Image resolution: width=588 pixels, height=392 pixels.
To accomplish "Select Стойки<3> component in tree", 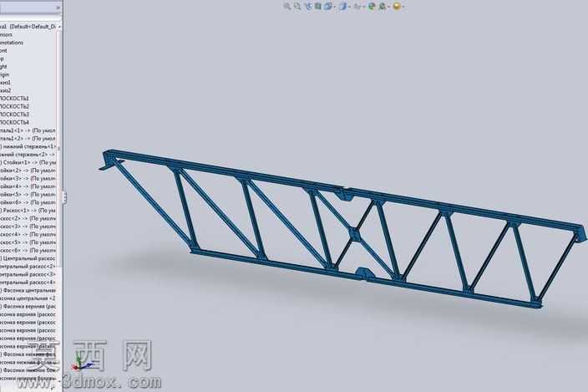I will [x=28, y=179].
